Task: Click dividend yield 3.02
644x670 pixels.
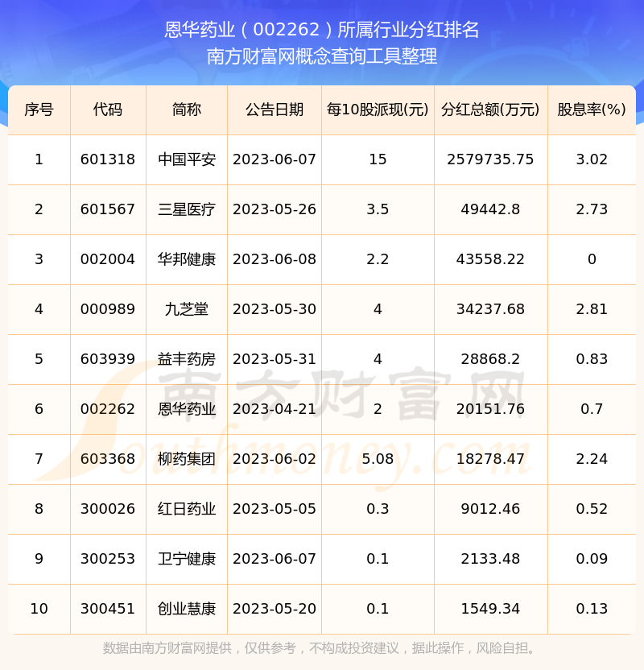Action: (592, 159)
